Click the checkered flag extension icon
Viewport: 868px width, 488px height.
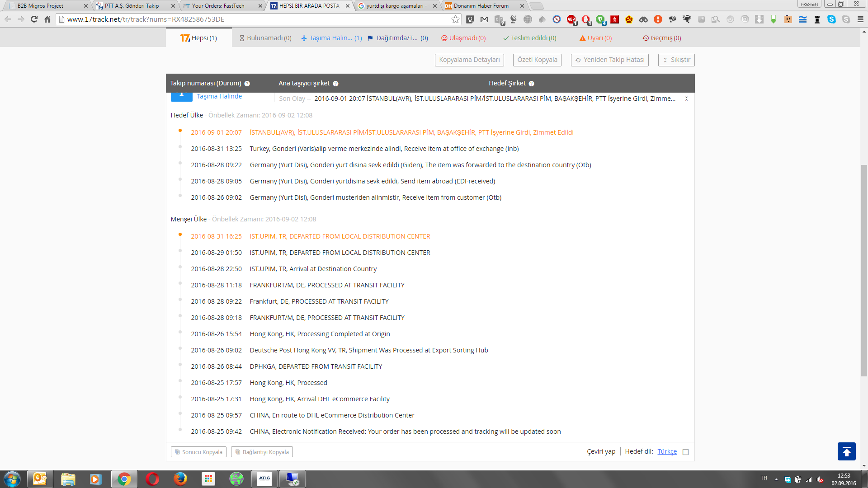pos(672,19)
